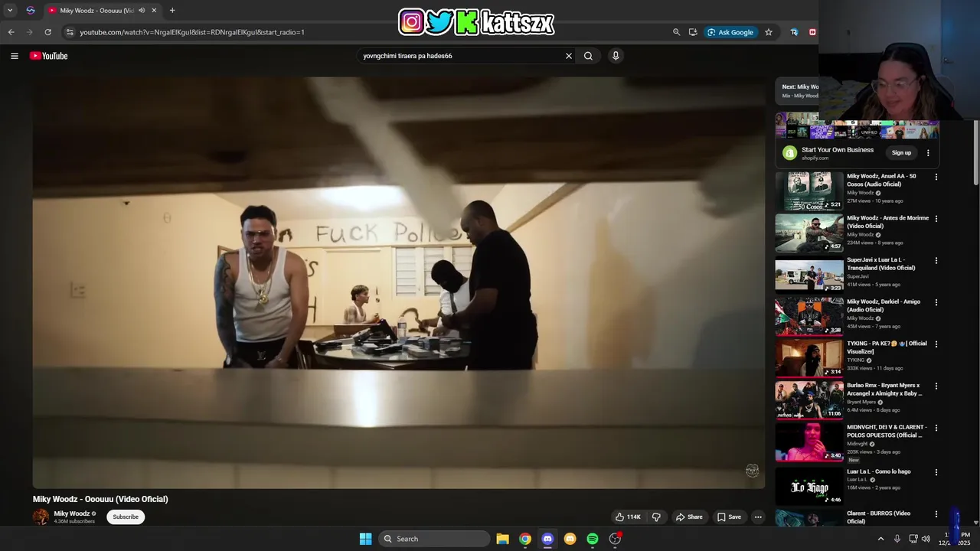The width and height of the screenshot is (980, 551).
Task: Open OBS Studio from the taskbar
Action: (x=615, y=539)
